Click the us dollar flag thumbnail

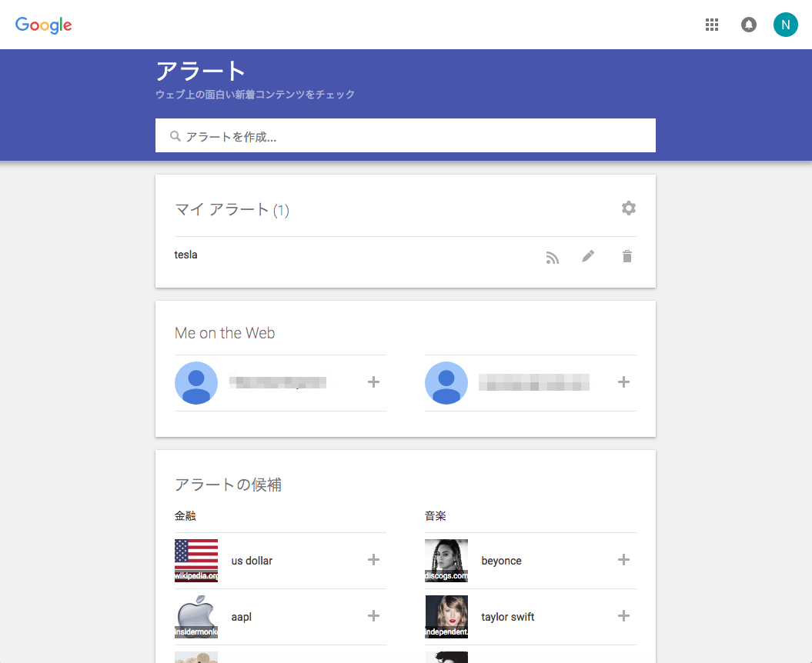point(195,561)
